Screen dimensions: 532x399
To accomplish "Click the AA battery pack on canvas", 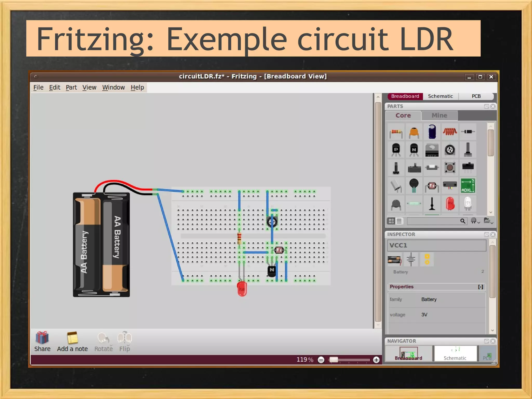I will click(x=101, y=244).
